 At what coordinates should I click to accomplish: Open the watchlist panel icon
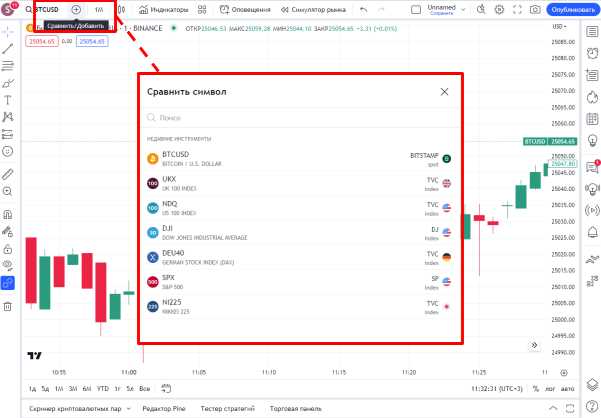[592, 31]
